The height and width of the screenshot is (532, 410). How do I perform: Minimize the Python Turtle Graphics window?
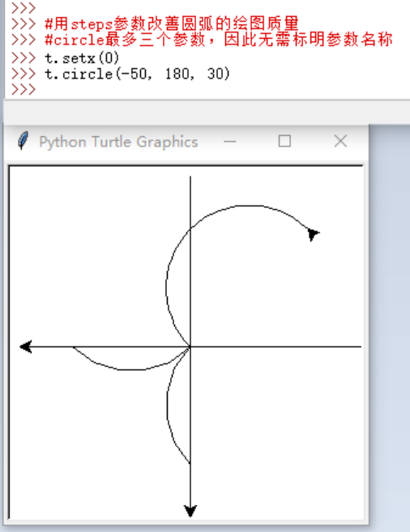230,142
